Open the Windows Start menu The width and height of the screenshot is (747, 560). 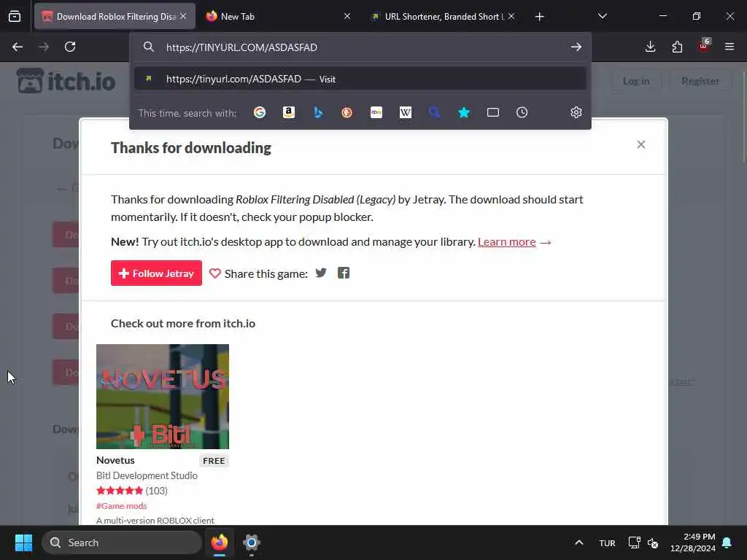[23, 542]
